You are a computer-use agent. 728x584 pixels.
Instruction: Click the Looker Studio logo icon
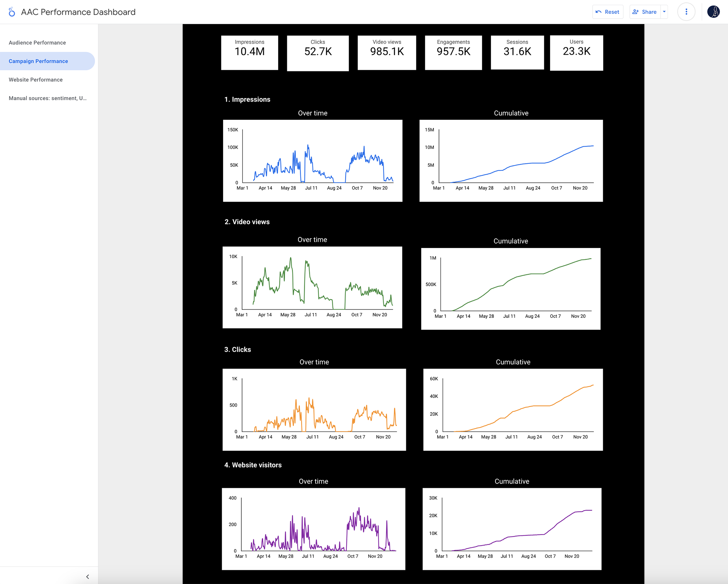12,12
